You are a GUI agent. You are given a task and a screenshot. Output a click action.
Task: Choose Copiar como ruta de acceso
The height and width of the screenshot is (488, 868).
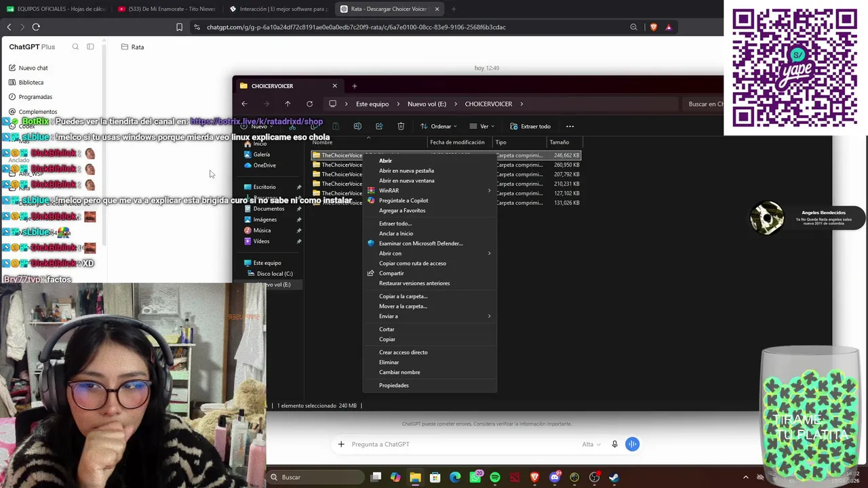click(x=429, y=264)
